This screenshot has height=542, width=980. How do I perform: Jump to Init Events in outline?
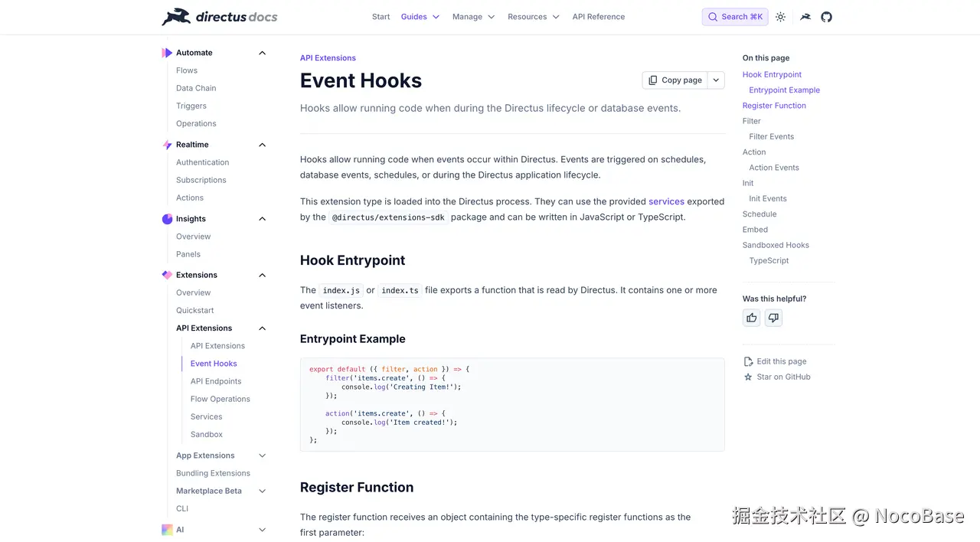point(768,198)
